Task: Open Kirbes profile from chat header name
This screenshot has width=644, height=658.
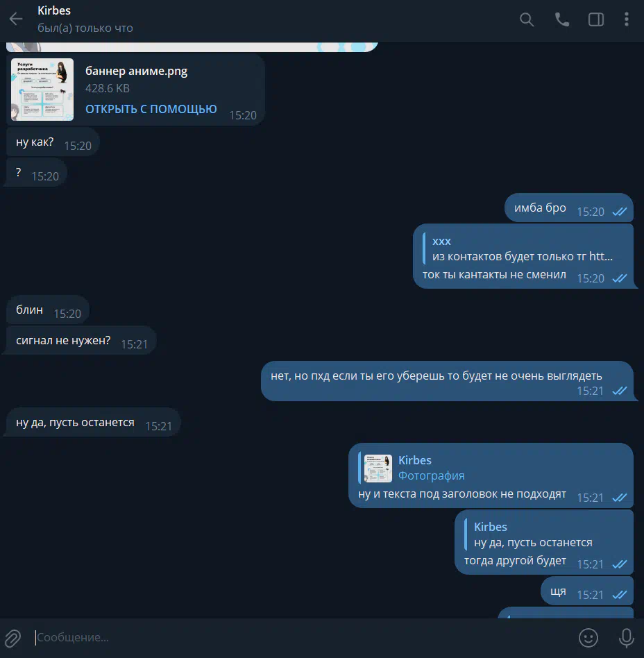Action: 54,10
